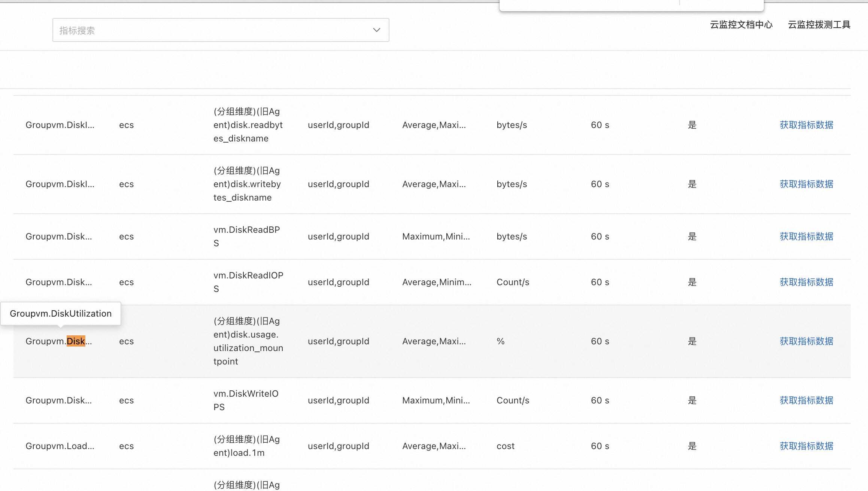Get metric data for disk.readbytes_diskname row
Screen dimensions: 868x491
tap(806, 125)
